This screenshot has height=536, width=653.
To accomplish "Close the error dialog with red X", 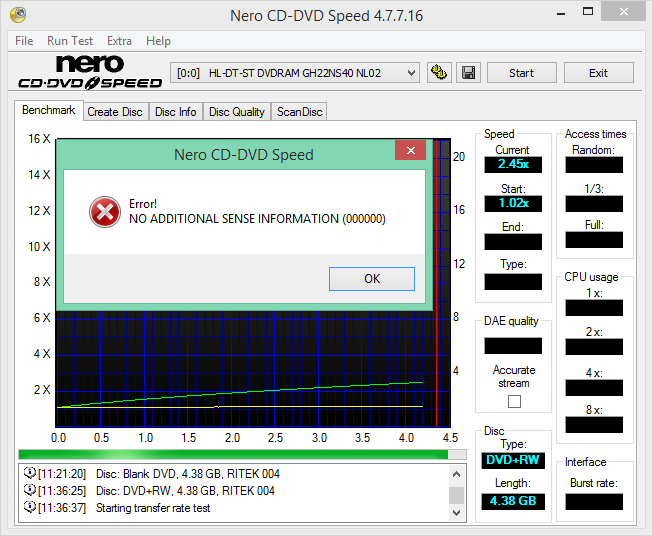I will (x=411, y=150).
